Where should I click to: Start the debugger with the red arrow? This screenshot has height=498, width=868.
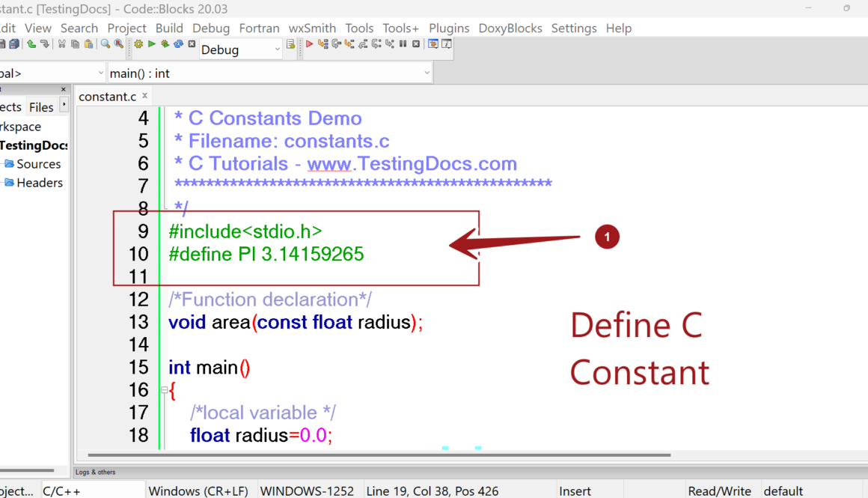[x=308, y=43]
